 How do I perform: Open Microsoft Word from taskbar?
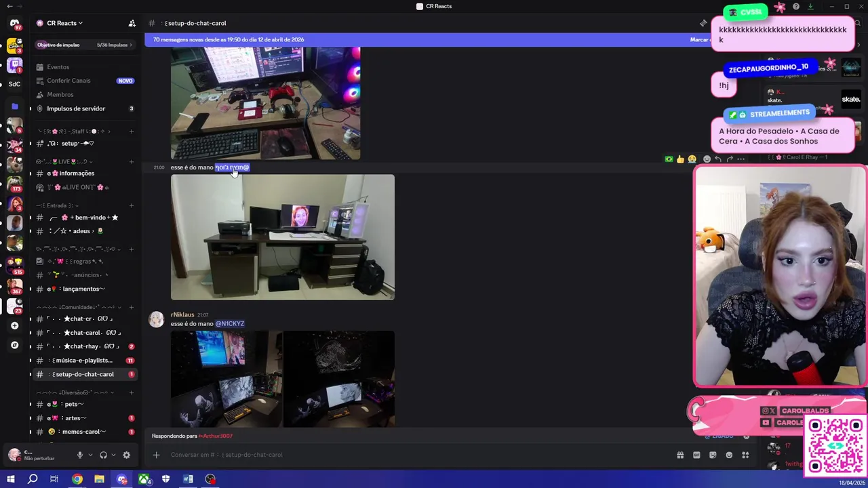pyautogui.click(x=188, y=479)
